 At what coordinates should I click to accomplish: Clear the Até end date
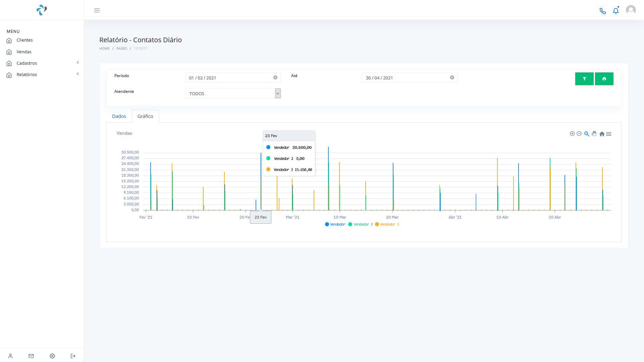click(452, 77)
